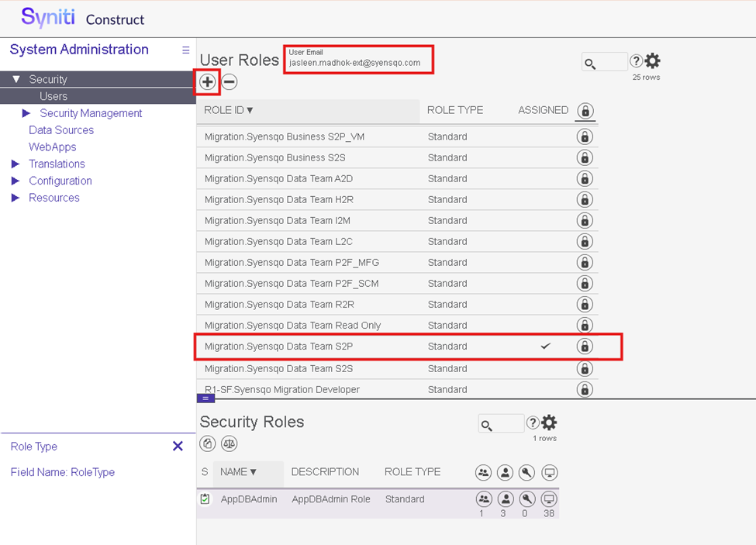Click the remove role minus icon
This screenshot has width=756, height=545.
pos(230,81)
